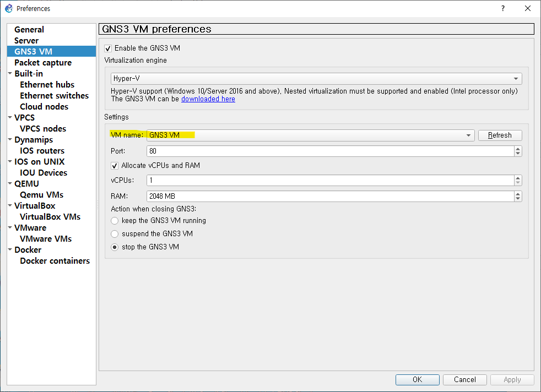This screenshot has width=541, height=392.
Task: Select GNS3 VM in sidebar
Action: click(51, 51)
